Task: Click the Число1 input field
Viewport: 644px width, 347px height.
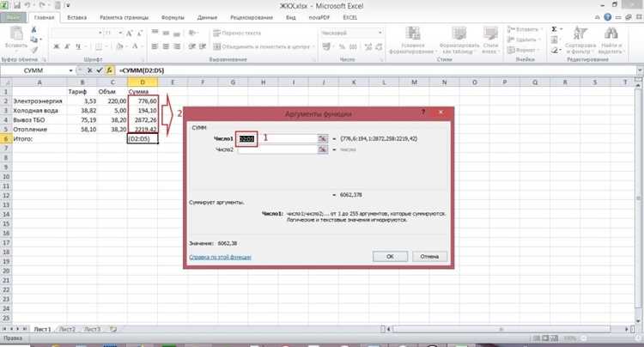Action: [x=277, y=139]
